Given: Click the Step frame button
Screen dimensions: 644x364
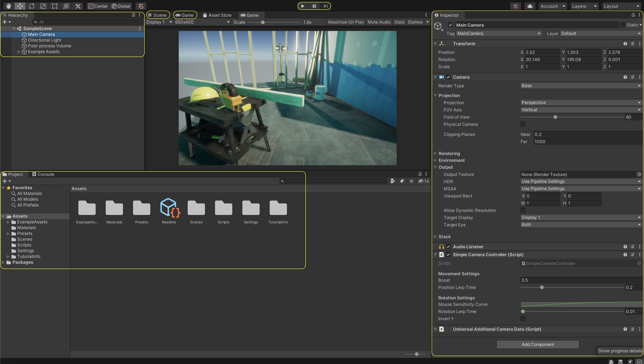Looking at the screenshot, I should click(x=325, y=6).
